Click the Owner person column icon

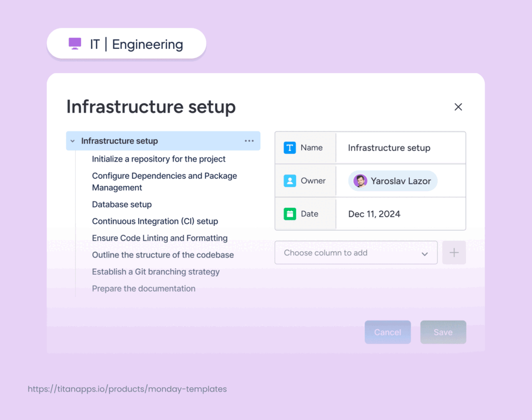290,181
